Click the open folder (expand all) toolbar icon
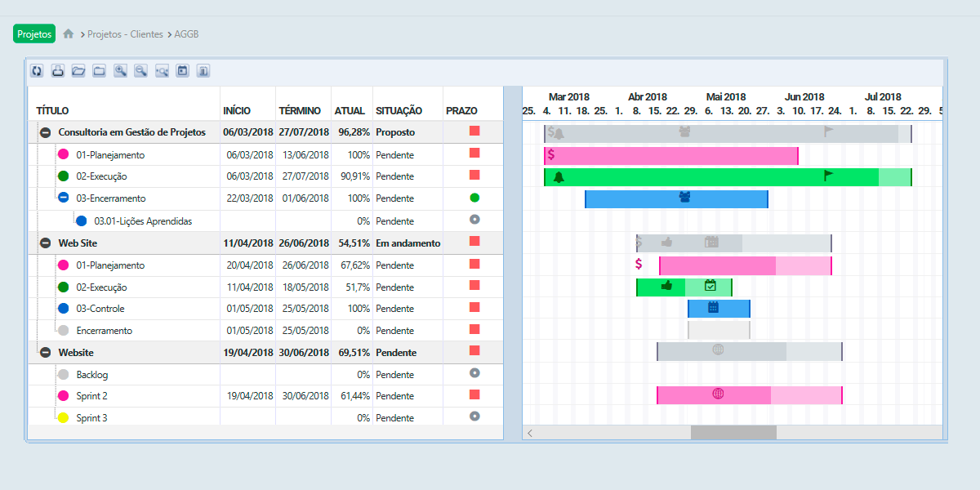 point(78,71)
